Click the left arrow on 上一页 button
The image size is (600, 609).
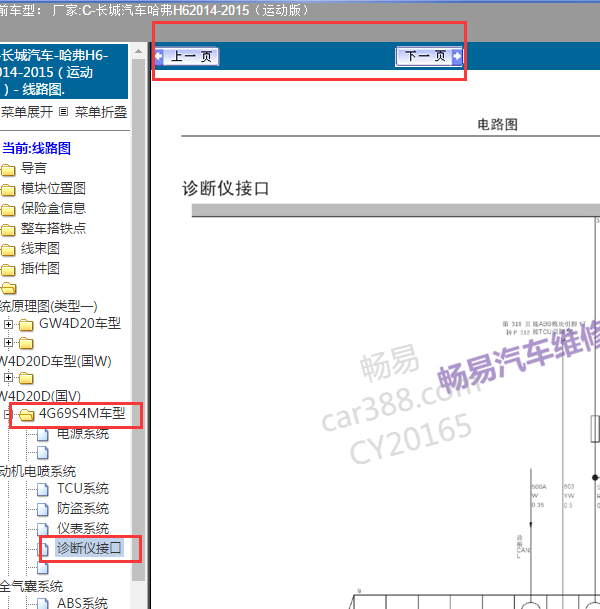(x=159, y=57)
